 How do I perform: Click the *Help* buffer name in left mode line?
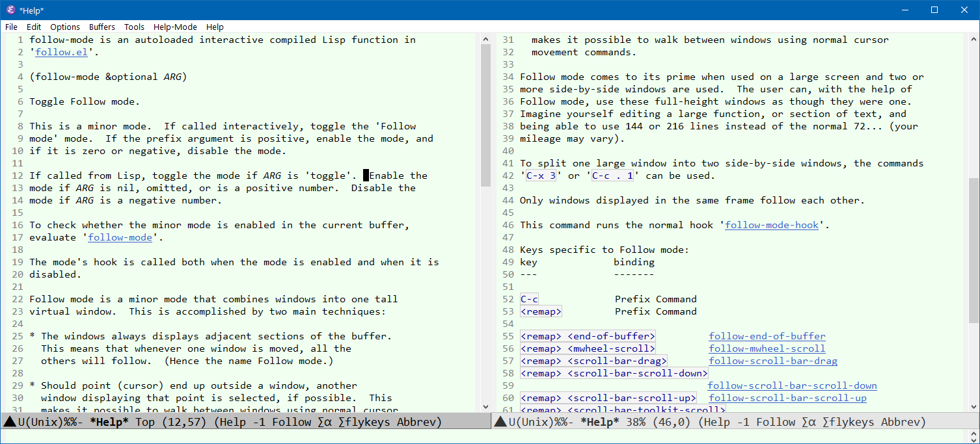click(x=109, y=422)
